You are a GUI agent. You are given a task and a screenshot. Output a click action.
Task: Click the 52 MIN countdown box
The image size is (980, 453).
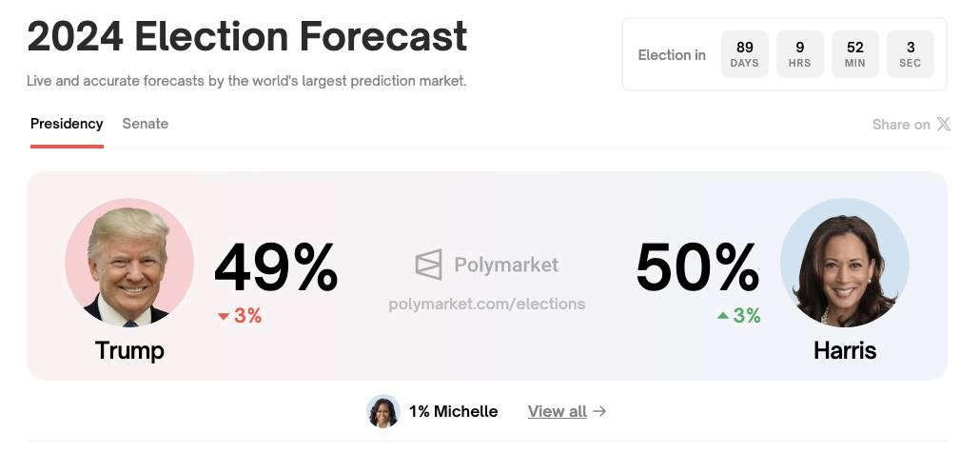pos(855,54)
